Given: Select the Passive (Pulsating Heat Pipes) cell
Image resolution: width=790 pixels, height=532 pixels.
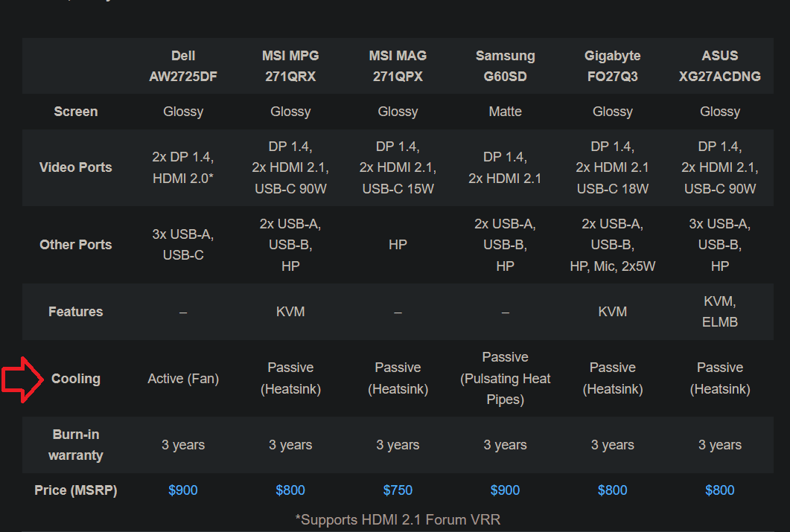Looking at the screenshot, I should (505, 378).
